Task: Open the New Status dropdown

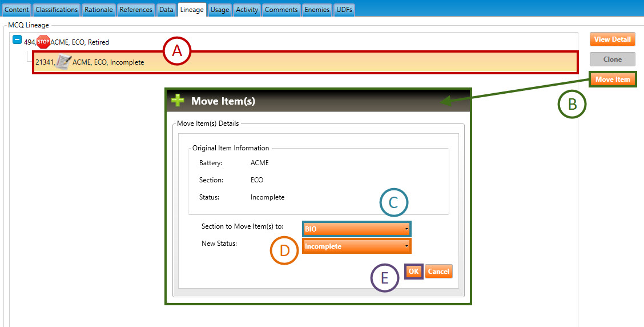Action: pyautogui.click(x=356, y=246)
